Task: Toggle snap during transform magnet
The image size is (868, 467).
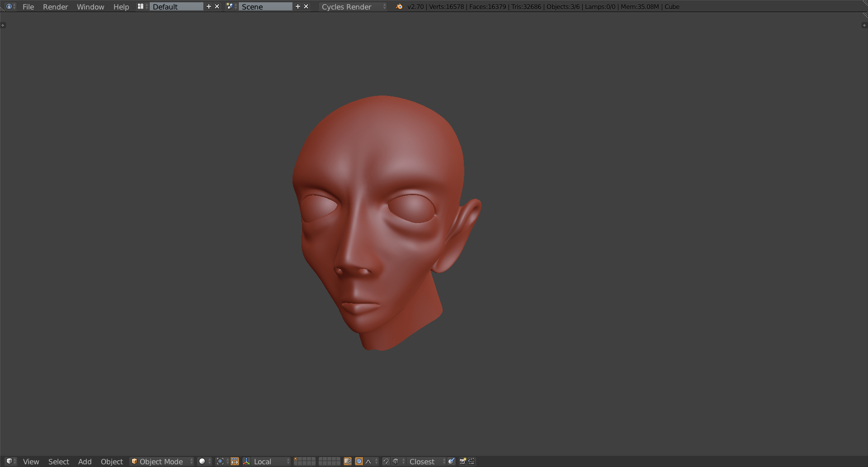Action: 386,461
